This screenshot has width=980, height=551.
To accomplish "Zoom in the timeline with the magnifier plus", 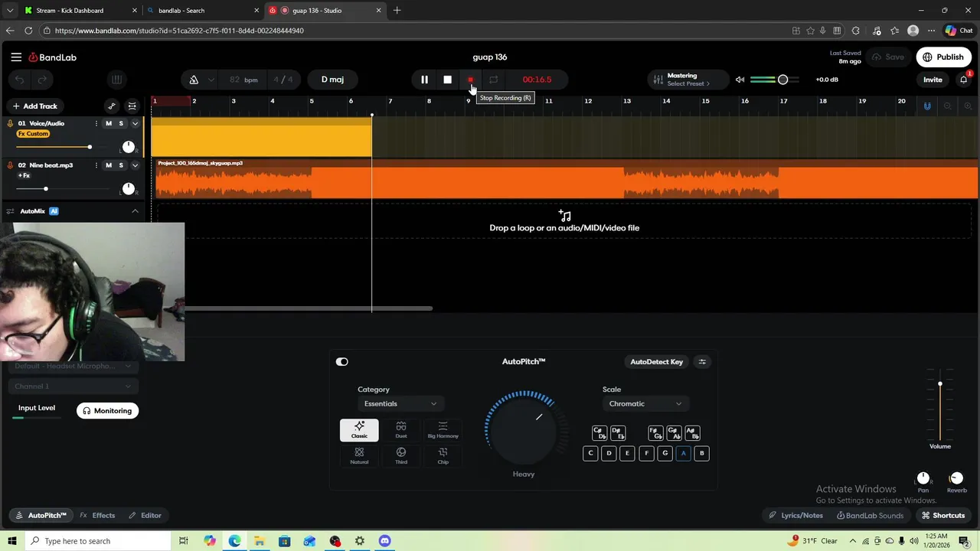I will pyautogui.click(x=969, y=106).
